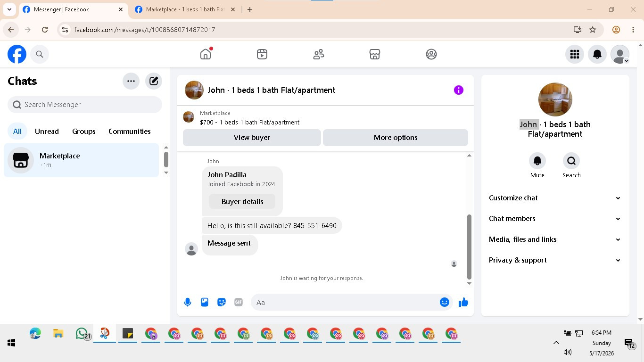Expand the Chat members section
This screenshot has width=644, height=362.
(555, 219)
